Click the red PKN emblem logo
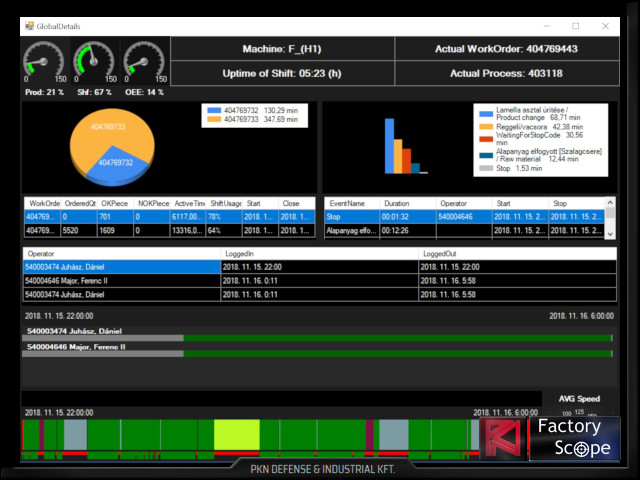Screen dimensions: 640x480 pyautogui.click(x=503, y=439)
